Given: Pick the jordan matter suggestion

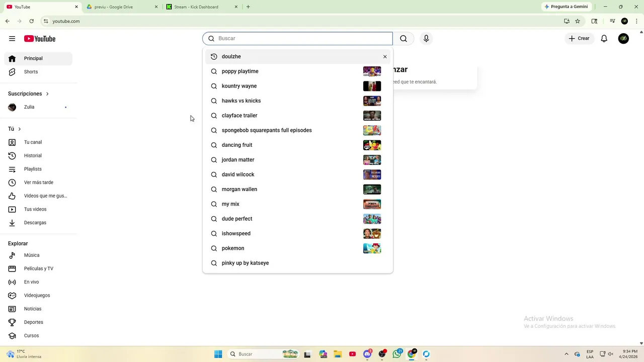Looking at the screenshot, I should (x=297, y=160).
